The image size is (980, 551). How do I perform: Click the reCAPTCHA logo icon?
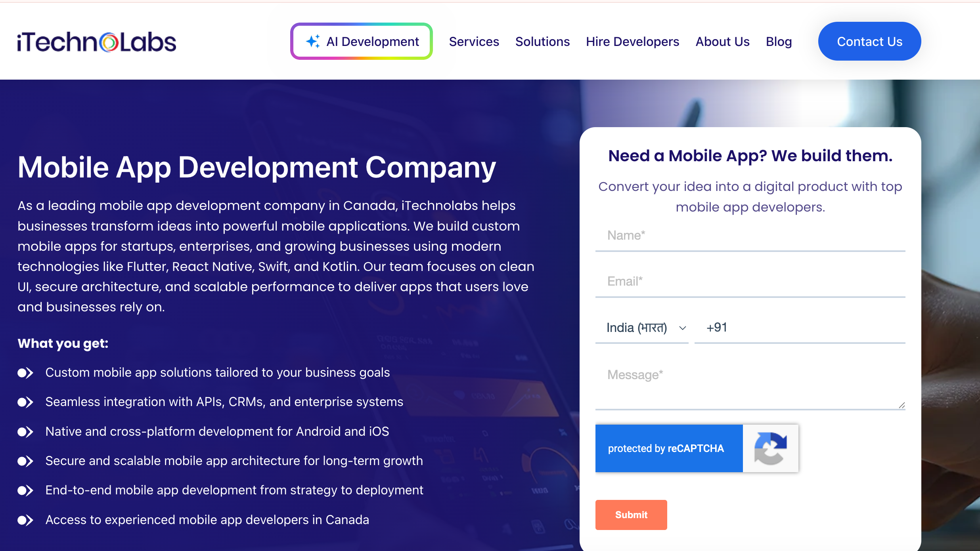click(x=770, y=448)
